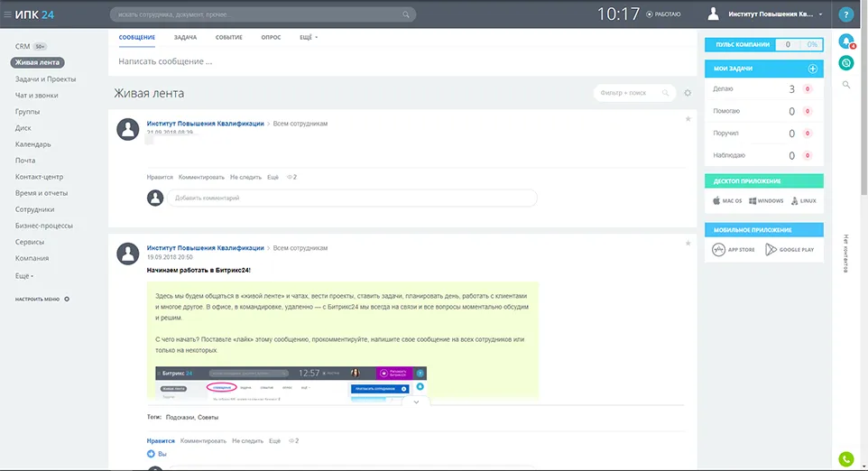Open live feed settings gear
Image resolution: width=868 pixels, height=471 pixels.
pos(688,93)
